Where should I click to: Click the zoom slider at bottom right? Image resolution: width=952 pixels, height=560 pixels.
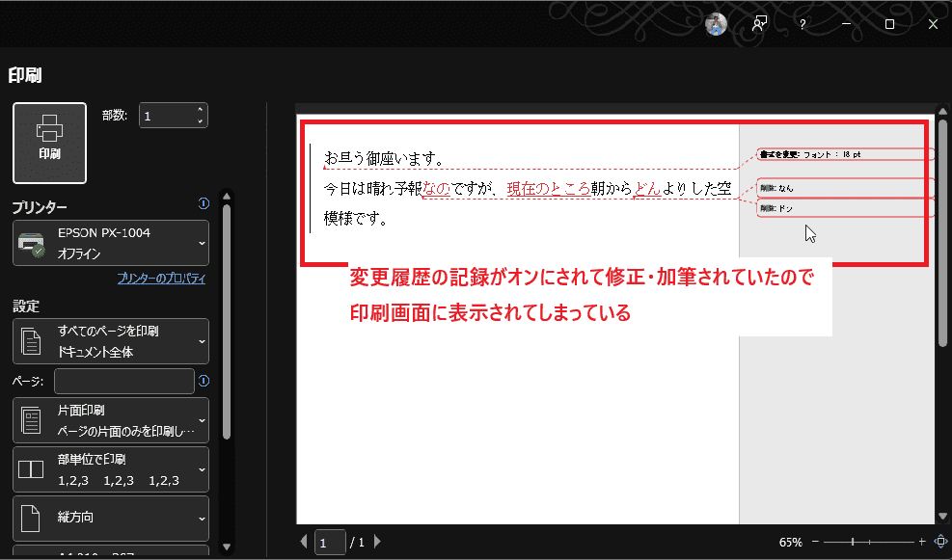868,542
